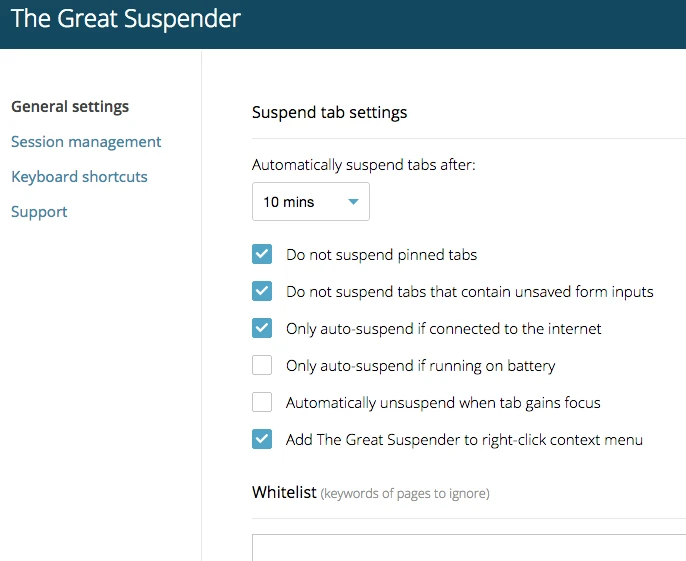Go to Session management

(x=86, y=142)
